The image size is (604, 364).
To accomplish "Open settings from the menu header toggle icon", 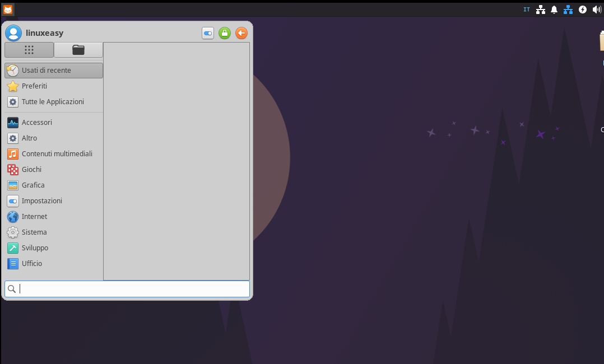I will (208, 33).
